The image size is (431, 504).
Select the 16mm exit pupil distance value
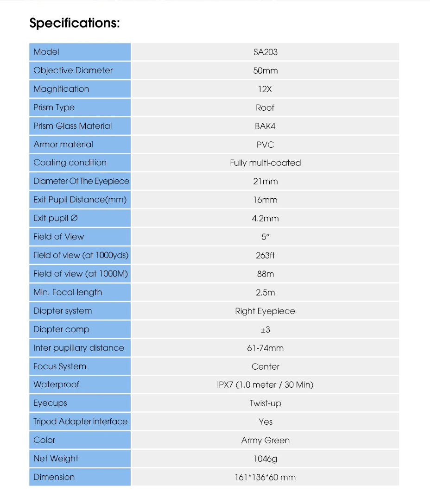pyautogui.click(x=265, y=200)
